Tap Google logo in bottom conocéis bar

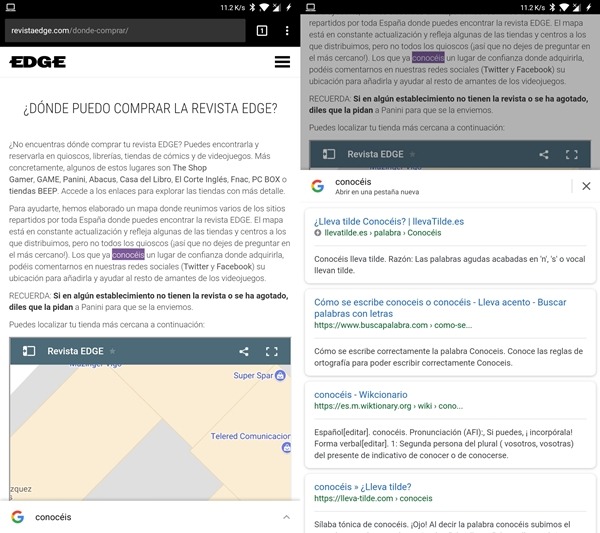click(18, 517)
